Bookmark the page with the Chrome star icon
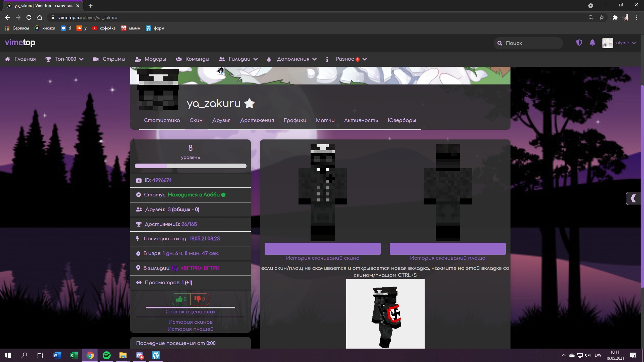This screenshot has width=644, height=362. point(602,17)
